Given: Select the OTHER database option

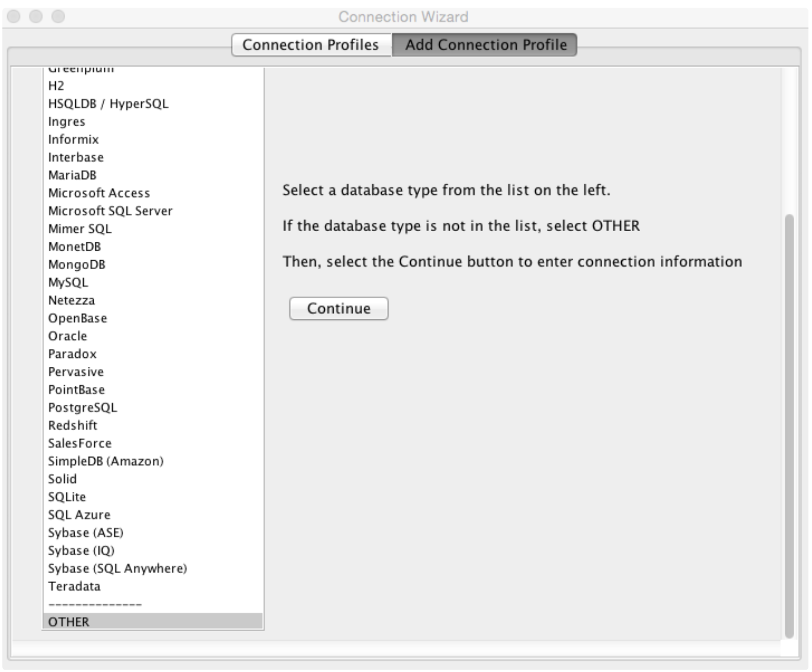Looking at the screenshot, I should (69, 622).
